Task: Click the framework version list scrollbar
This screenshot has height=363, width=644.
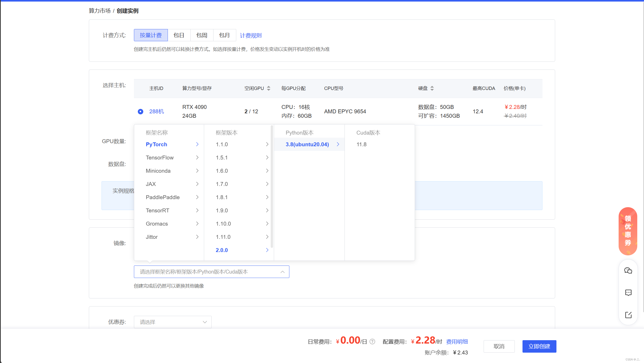Action: click(271, 187)
